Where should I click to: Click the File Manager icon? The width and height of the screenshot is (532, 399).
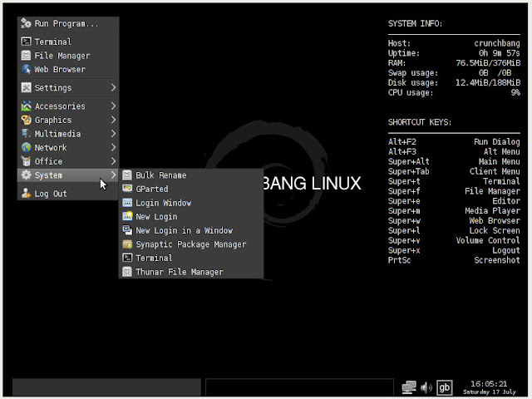point(26,56)
